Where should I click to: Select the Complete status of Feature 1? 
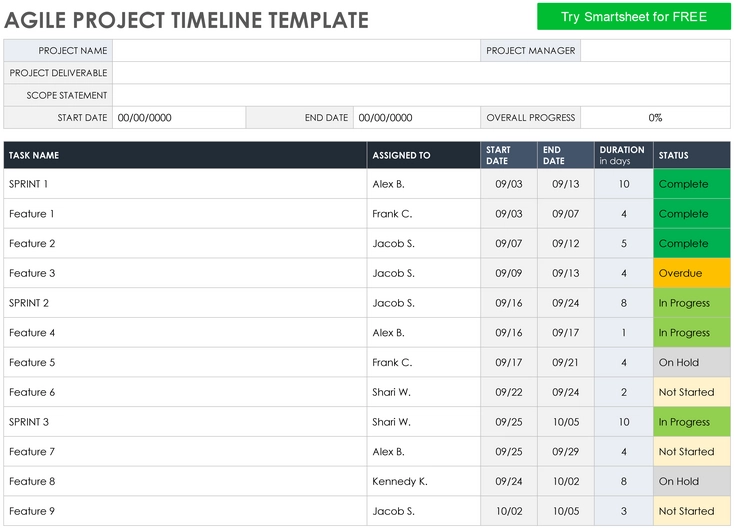point(692,214)
